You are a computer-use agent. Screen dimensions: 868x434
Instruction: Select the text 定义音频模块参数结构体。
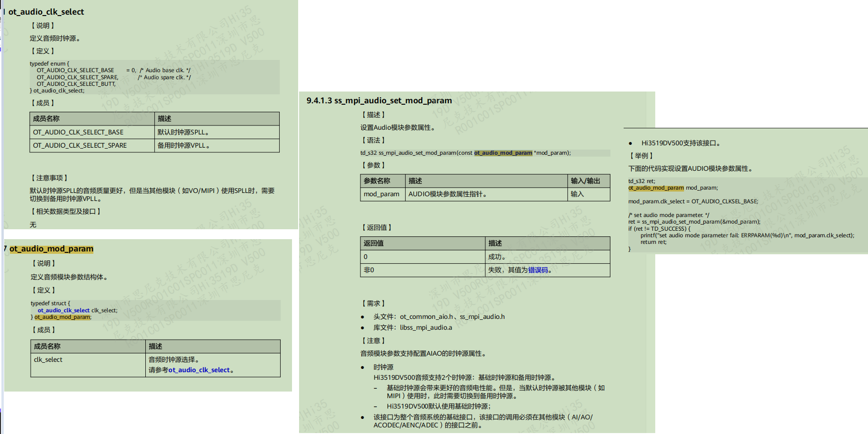70,277
